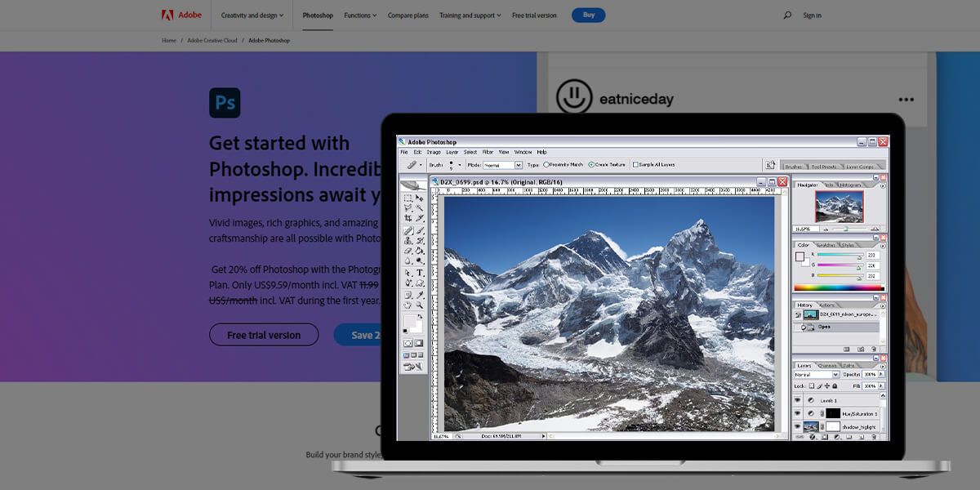Open the Fill arrow in Layers panel
The image size is (980, 490).
tap(881, 385)
